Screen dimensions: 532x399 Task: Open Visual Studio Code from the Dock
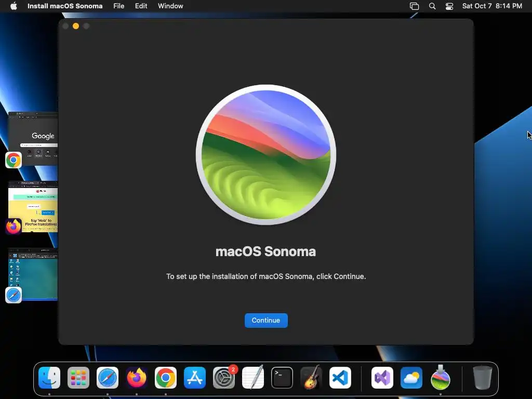(x=340, y=378)
